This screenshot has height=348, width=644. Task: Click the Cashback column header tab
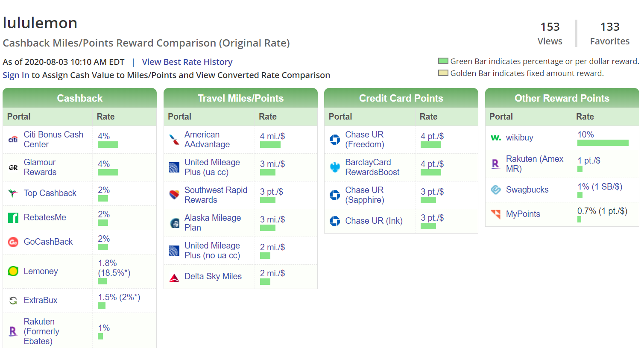[x=80, y=98]
